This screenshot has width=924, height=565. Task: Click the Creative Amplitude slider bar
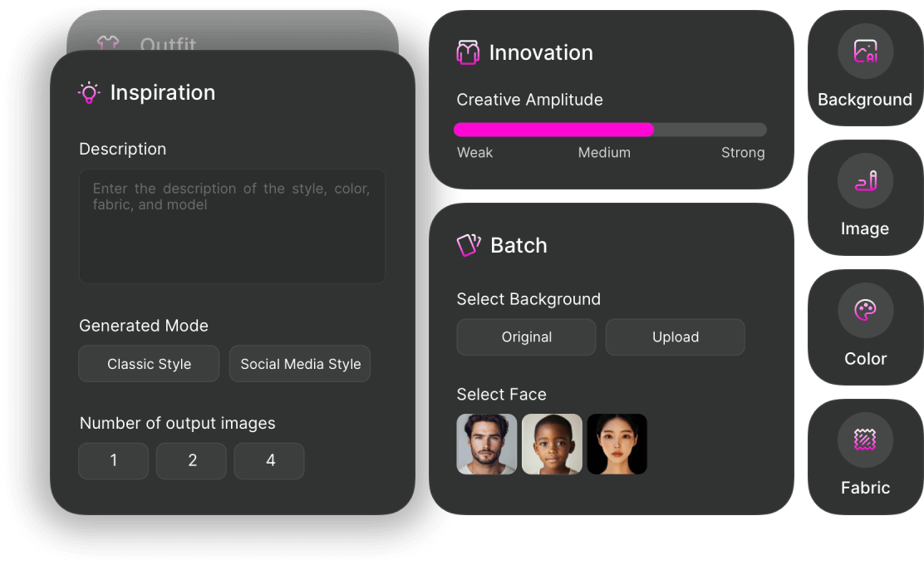[610, 130]
